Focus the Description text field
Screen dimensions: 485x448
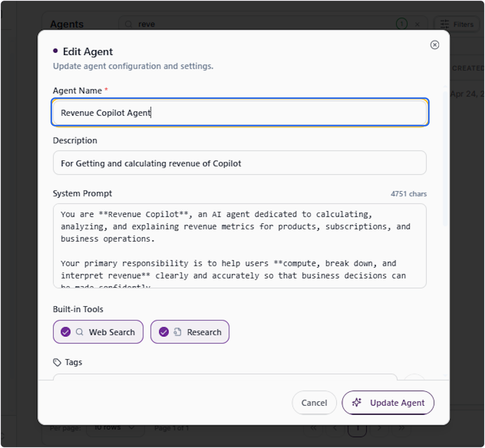click(240, 163)
